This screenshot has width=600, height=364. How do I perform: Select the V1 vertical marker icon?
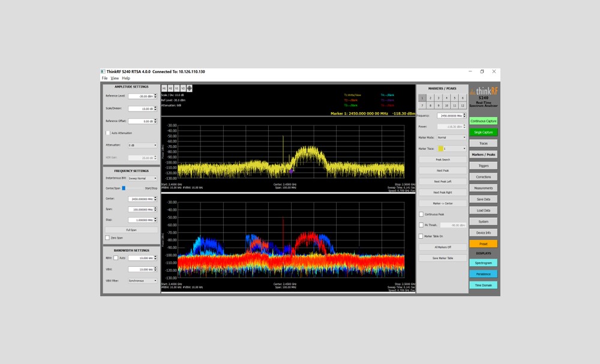176,88
